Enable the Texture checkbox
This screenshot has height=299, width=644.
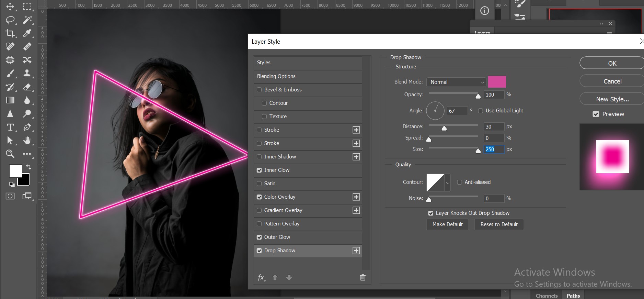264,117
